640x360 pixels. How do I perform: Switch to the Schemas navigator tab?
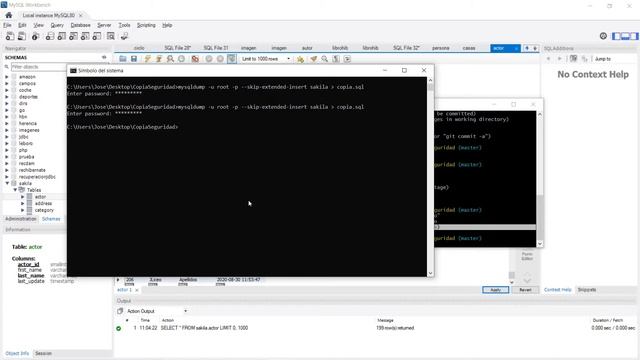click(x=51, y=219)
